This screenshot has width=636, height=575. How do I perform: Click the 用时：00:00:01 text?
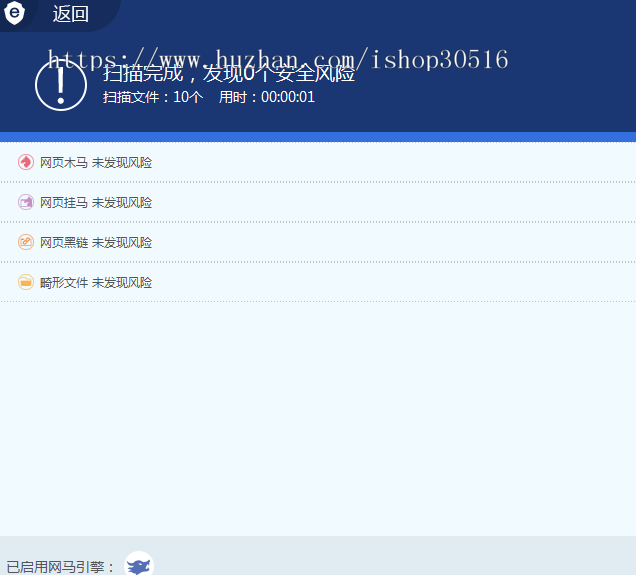coord(267,97)
